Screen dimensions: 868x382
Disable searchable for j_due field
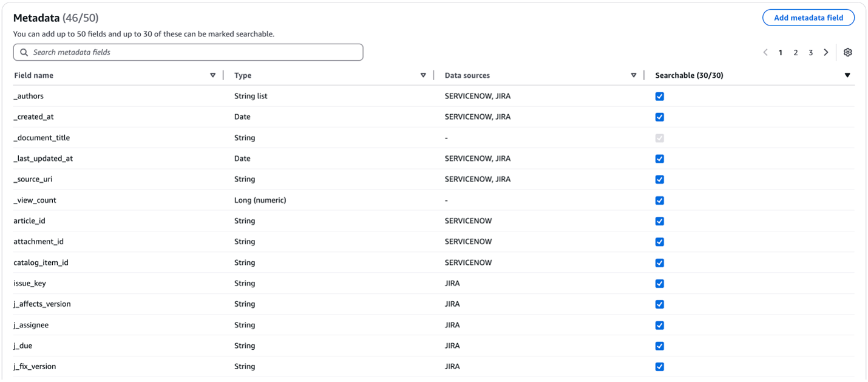[x=659, y=346]
